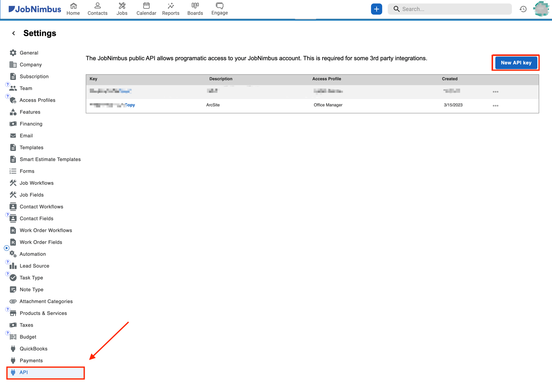Click the JobNimbus logo
The image size is (552, 392).
[x=34, y=9]
